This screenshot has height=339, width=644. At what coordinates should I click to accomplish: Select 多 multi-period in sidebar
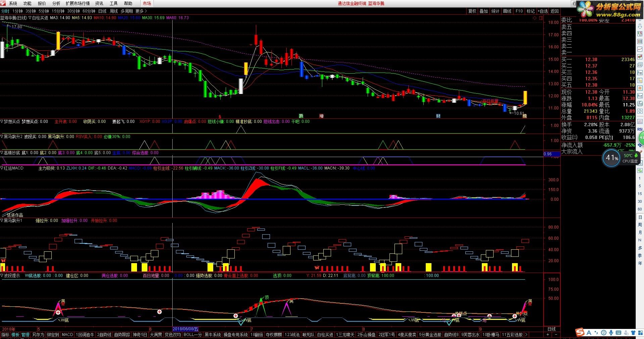pos(640,248)
